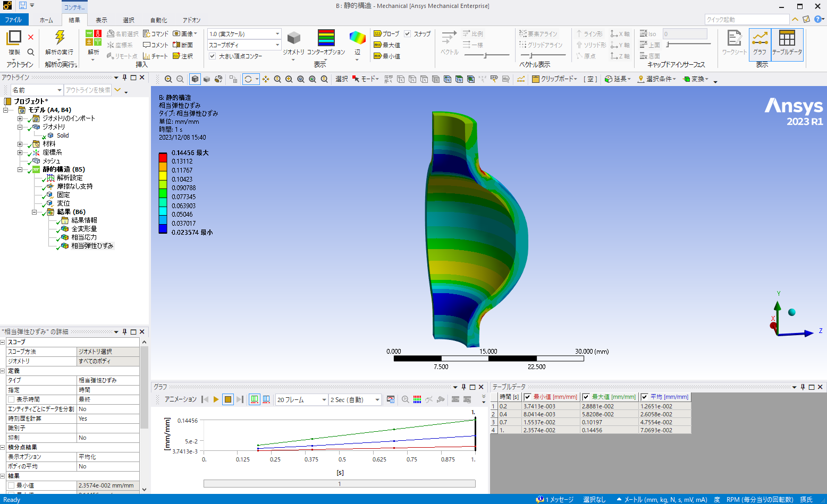
Task: Select the 固定 boundary condition
Action: (63, 195)
